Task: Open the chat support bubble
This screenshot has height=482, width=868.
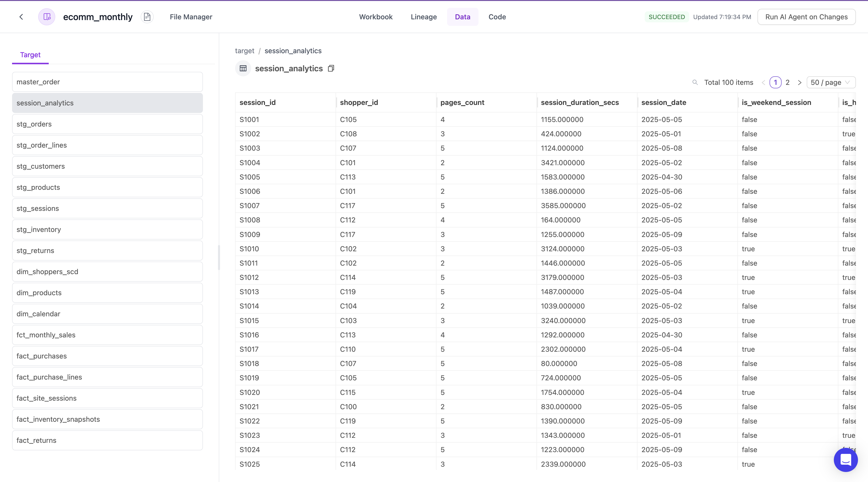Action: coord(845,460)
